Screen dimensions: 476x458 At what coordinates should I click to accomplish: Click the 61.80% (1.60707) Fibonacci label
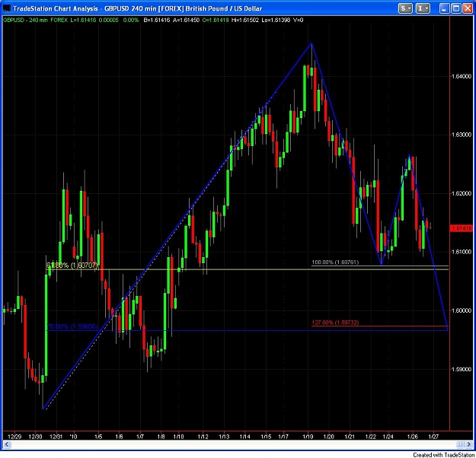(x=72, y=266)
